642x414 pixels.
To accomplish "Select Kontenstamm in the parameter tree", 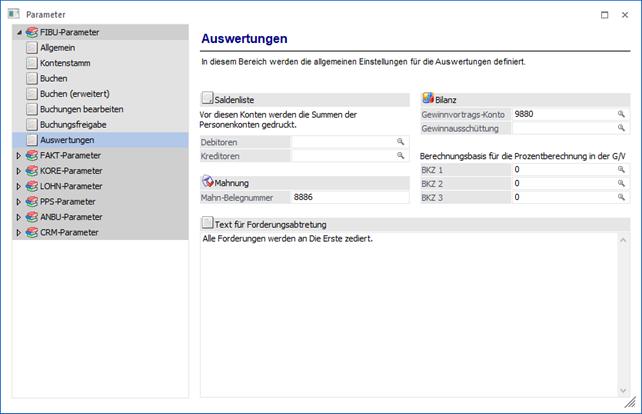I will coord(61,63).
